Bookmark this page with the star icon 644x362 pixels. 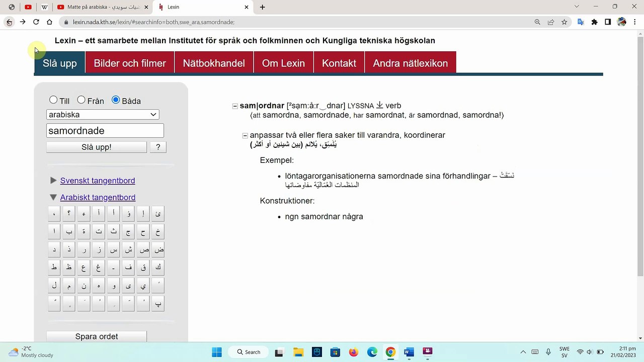(565, 22)
